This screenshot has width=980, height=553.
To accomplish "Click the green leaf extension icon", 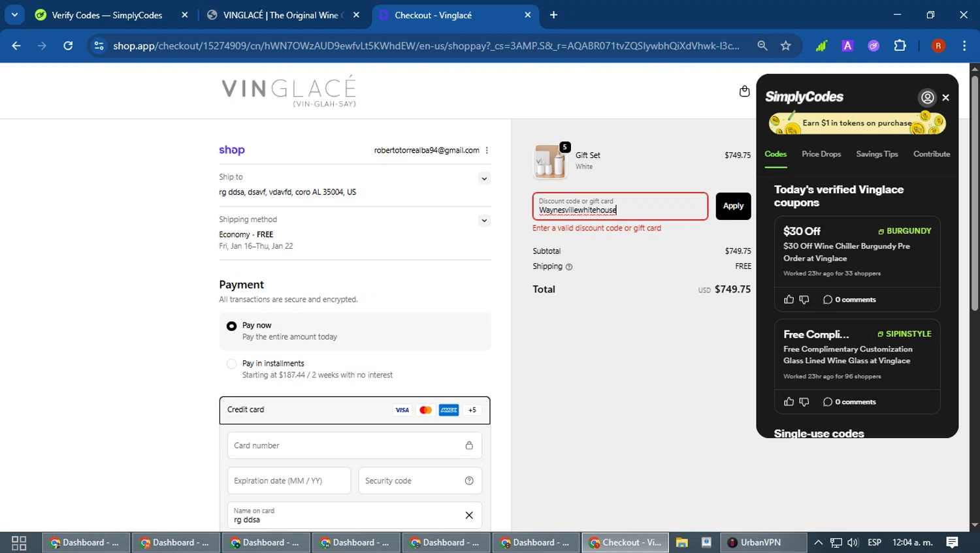I will coord(821,46).
